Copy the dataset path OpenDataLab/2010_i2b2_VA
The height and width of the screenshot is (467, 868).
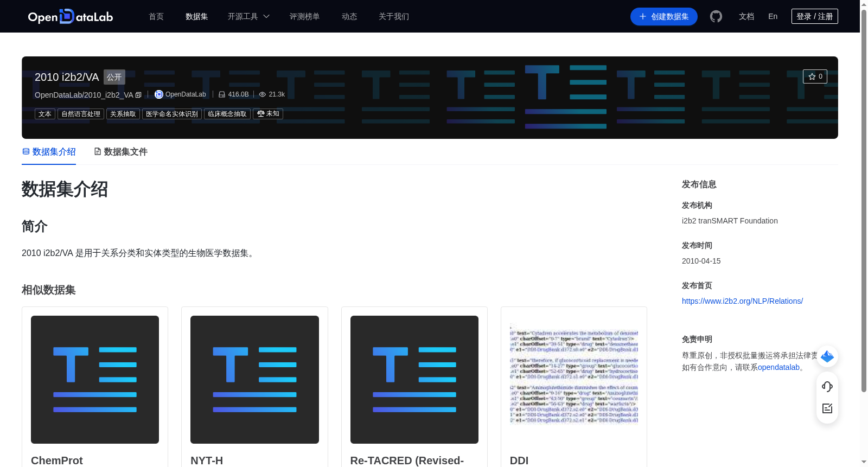click(x=138, y=95)
